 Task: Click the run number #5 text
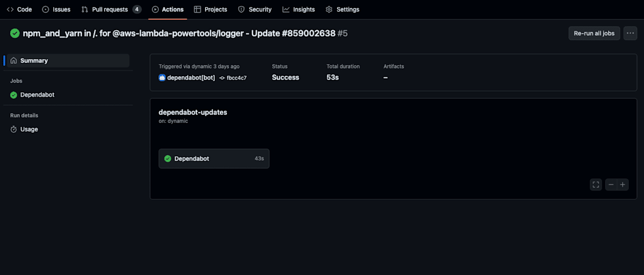342,33
